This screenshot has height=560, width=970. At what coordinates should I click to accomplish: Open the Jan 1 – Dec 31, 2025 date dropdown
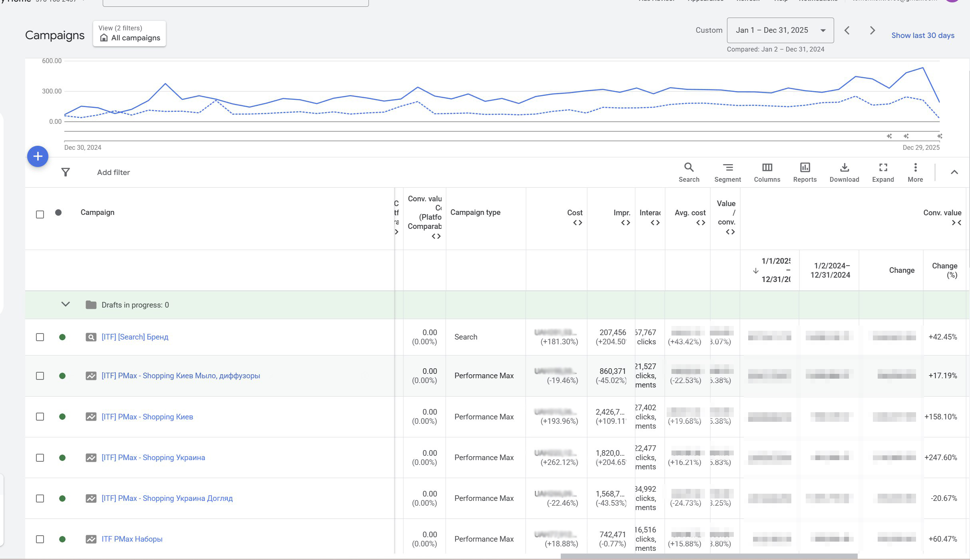780,30
